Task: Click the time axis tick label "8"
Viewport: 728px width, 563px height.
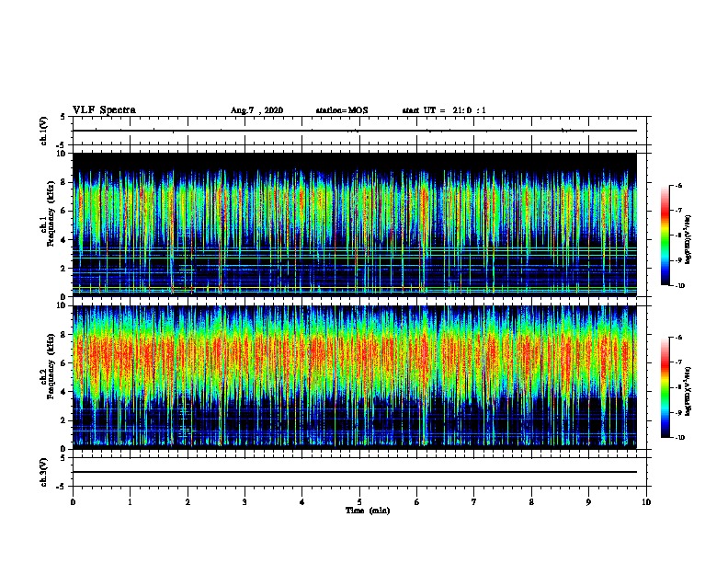Action: [x=531, y=502]
